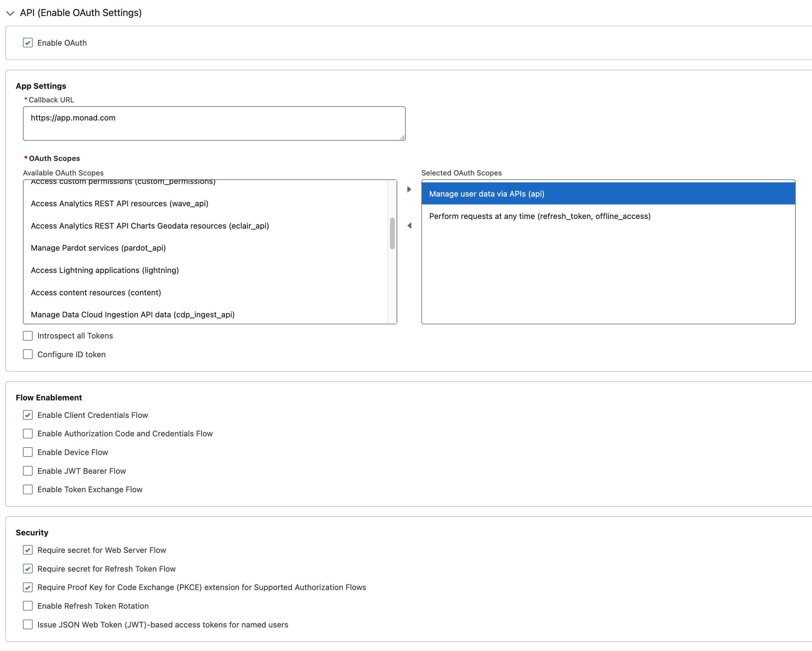Select the Manage user data via APIs scope
Image resolution: width=812 pixels, height=651 pixels.
tap(487, 194)
